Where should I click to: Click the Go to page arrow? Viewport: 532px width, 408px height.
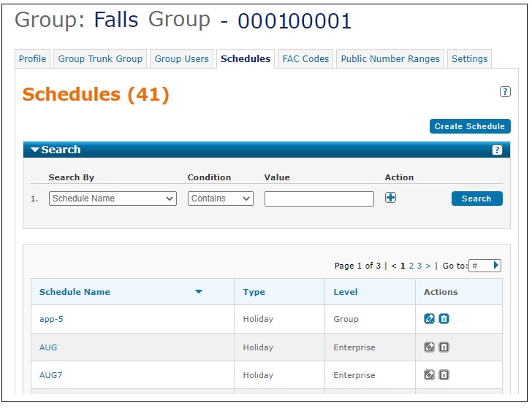(x=495, y=266)
